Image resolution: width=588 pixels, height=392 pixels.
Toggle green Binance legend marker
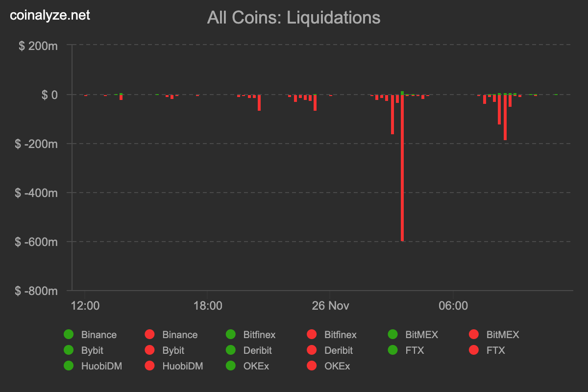click(x=69, y=335)
